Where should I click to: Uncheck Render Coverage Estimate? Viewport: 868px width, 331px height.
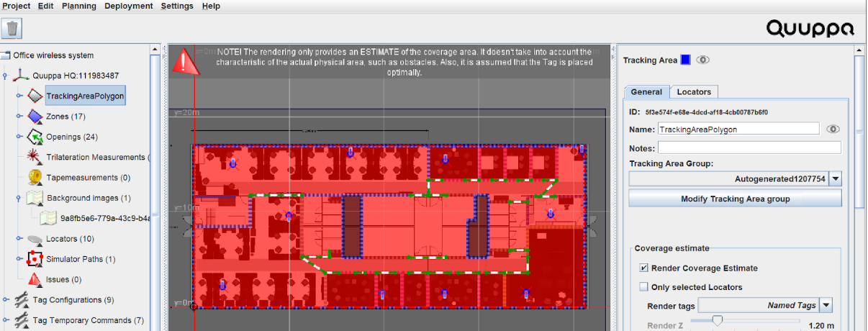(643, 268)
